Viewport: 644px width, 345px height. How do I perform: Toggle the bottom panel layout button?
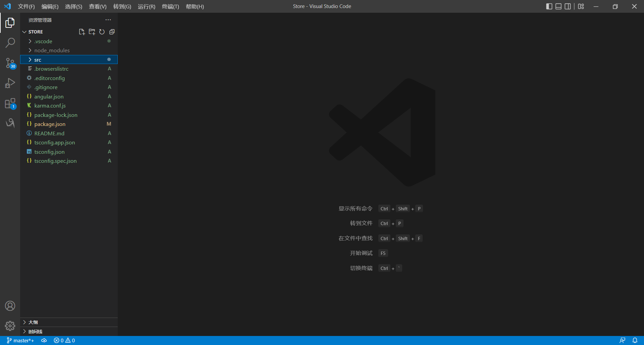pos(558,6)
